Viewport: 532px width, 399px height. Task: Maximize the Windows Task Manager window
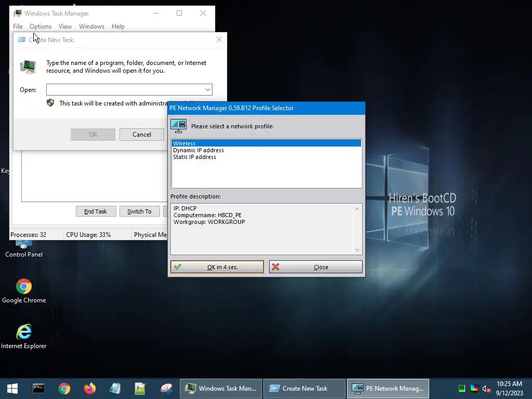[179, 13]
